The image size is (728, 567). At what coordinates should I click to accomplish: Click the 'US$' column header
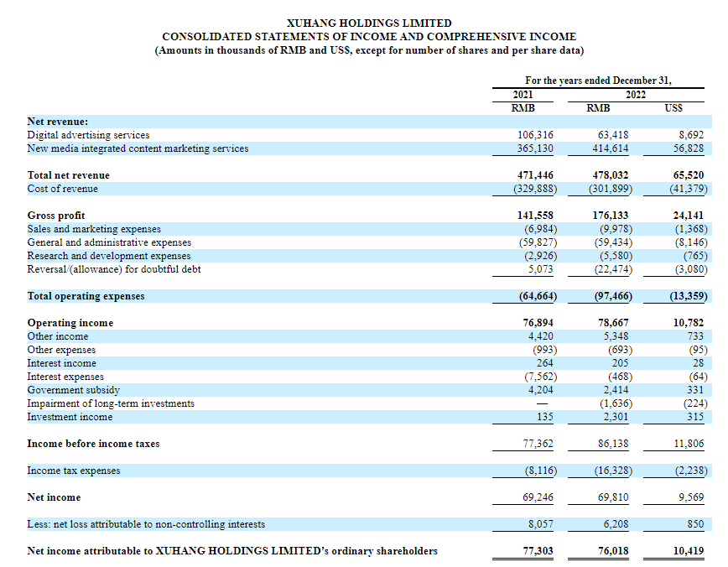(673, 107)
